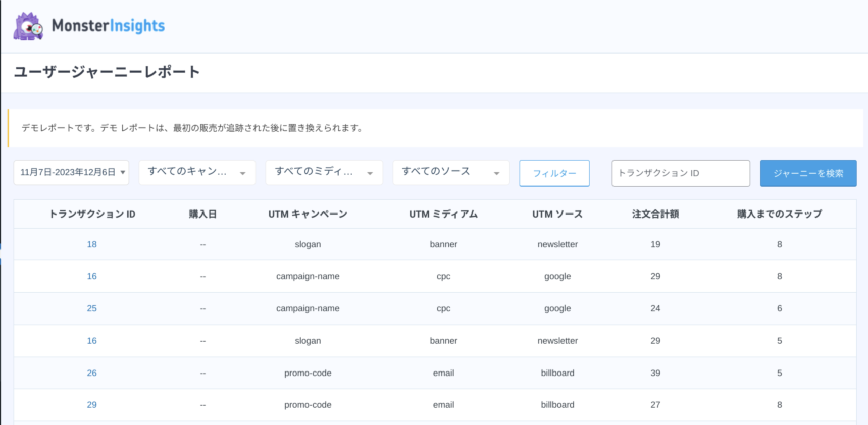This screenshot has height=425, width=868.
Task: Select slogan cell in transaction 18 row
Action: [x=308, y=244]
